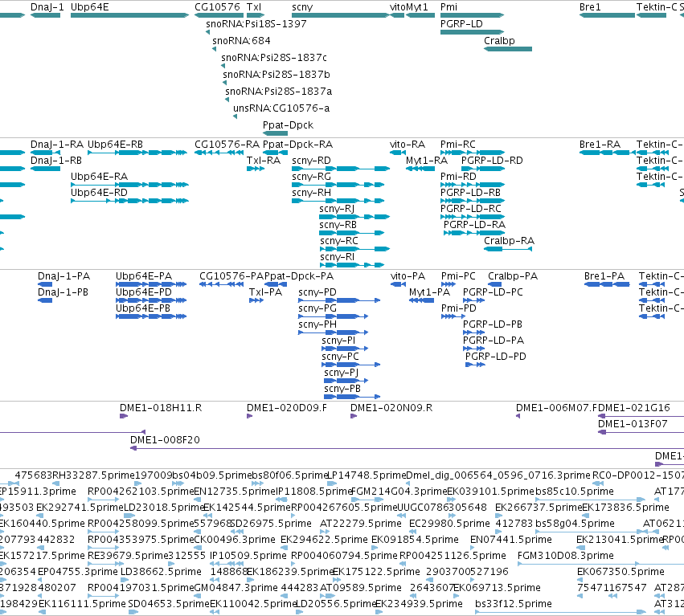Click the scny-RH transcript

pyautogui.click(x=338, y=201)
